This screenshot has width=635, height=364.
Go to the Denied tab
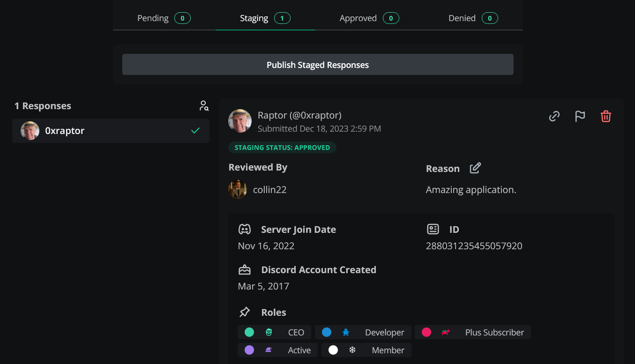coord(473,18)
